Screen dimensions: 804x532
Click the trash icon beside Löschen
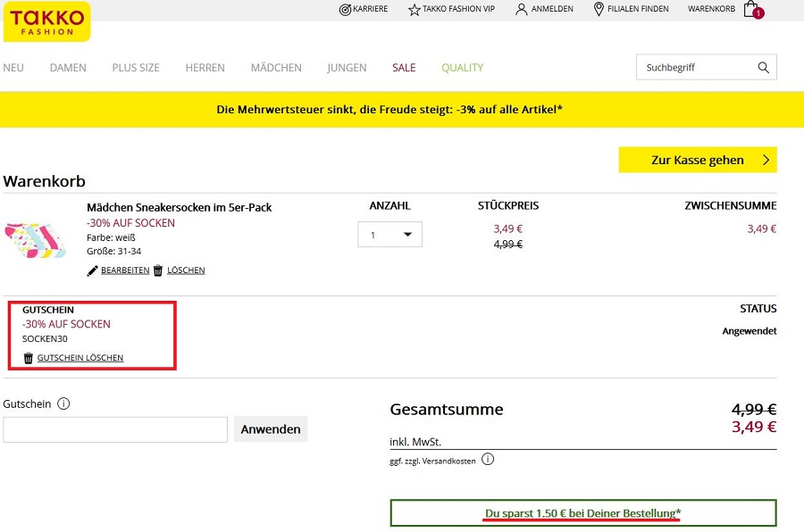tap(158, 270)
